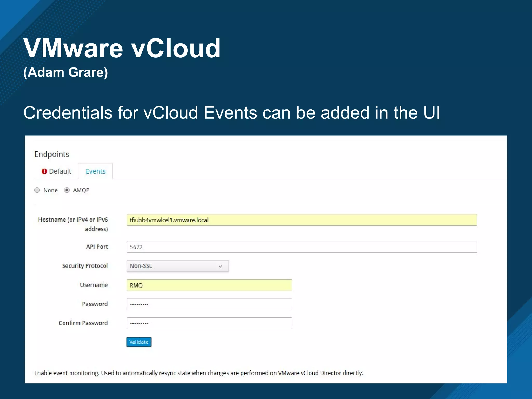Click the 'Confirm Password' label text
Screen dimensions: 532x399
(83, 323)
